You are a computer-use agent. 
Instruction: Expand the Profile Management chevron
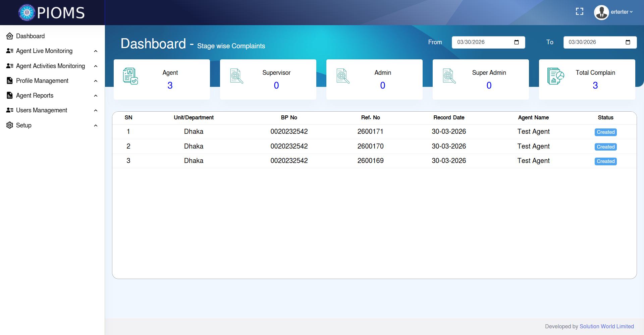(x=96, y=81)
